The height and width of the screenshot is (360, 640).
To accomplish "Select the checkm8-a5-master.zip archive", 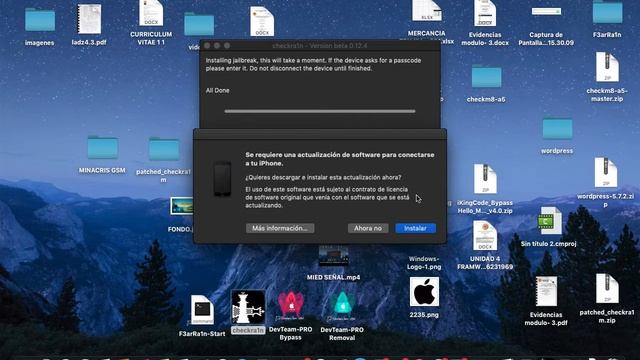I will [x=607, y=67].
